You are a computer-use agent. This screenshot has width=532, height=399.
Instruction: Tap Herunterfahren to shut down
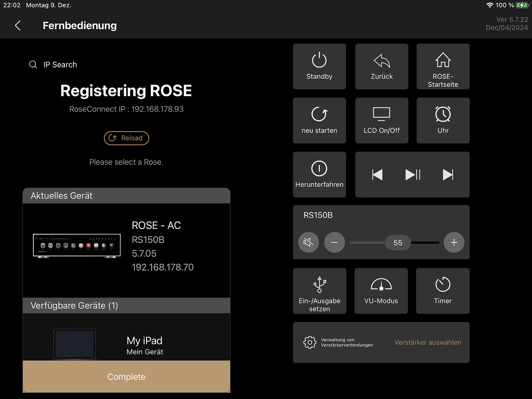(319, 174)
